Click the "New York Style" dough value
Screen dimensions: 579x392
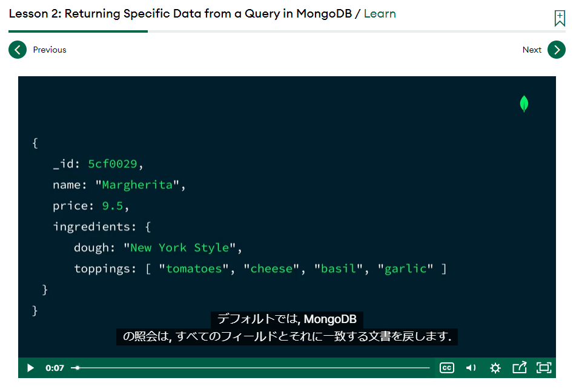tap(179, 247)
